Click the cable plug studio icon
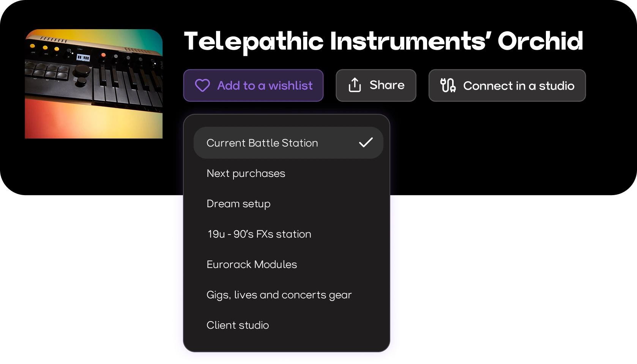This screenshot has width=637, height=364. point(448,85)
